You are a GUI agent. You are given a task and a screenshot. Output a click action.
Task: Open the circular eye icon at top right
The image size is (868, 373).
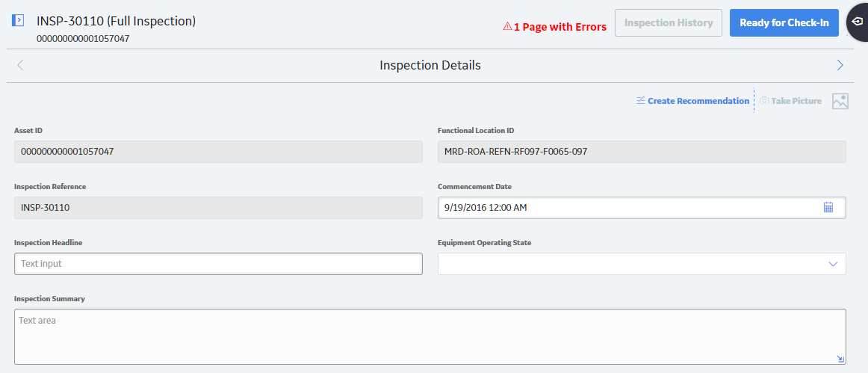pos(857,22)
